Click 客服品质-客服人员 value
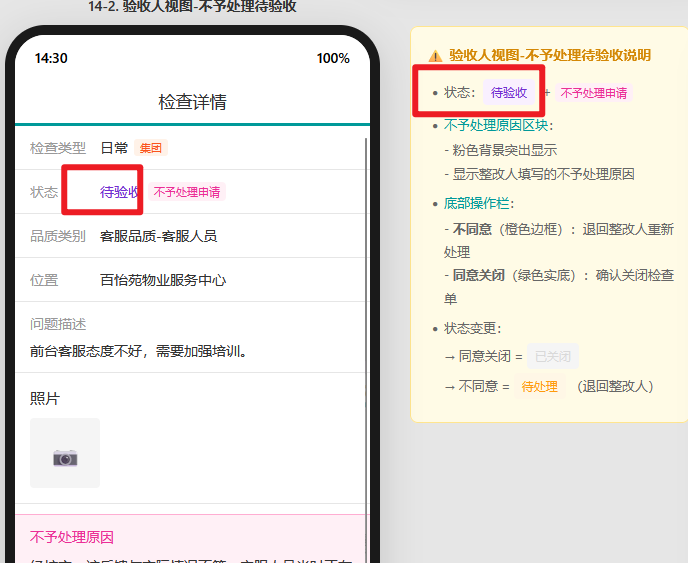Image resolution: width=688 pixels, height=563 pixels. pos(158,236)
